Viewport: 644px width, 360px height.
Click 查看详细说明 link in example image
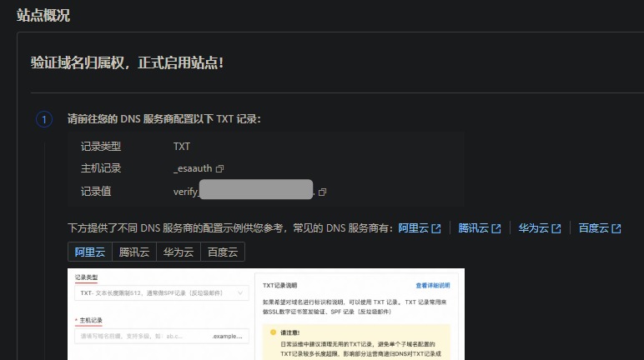click(x=432, y=285)
